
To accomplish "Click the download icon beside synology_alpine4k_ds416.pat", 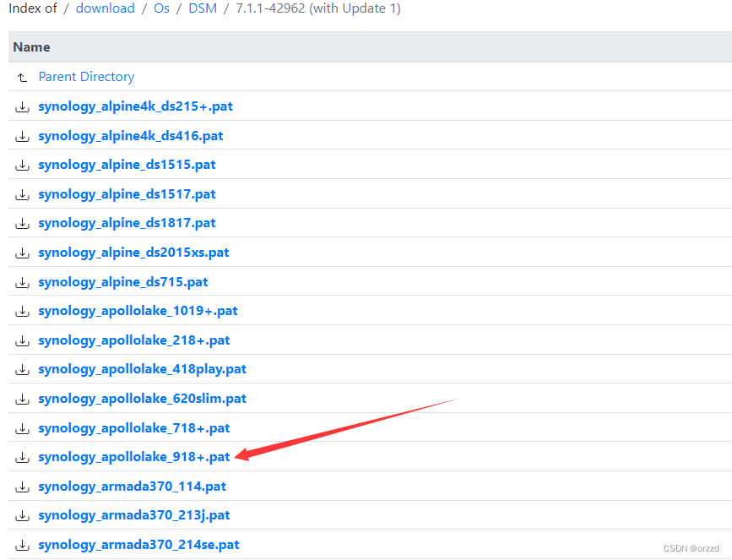I will tap(22, 136).
